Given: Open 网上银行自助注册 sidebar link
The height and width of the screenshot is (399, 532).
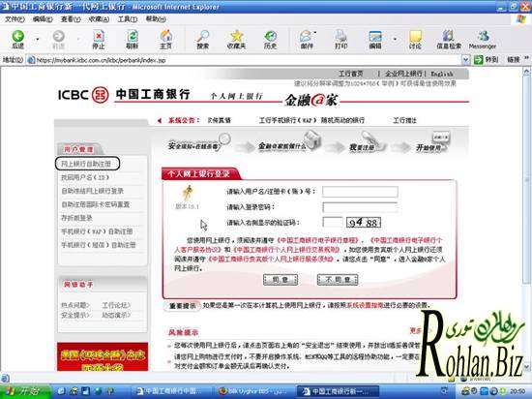Looking at the screenshot, I should click(x=86, y=164).
